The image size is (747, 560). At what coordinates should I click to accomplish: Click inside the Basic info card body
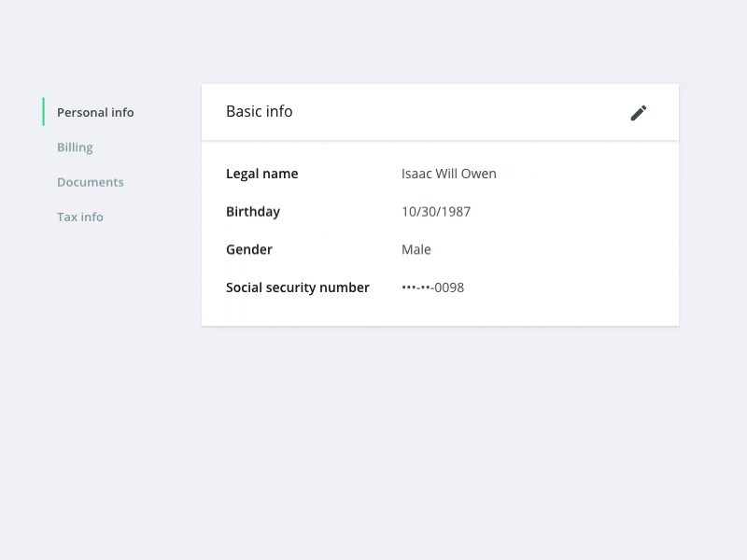(x=439, y=233)
